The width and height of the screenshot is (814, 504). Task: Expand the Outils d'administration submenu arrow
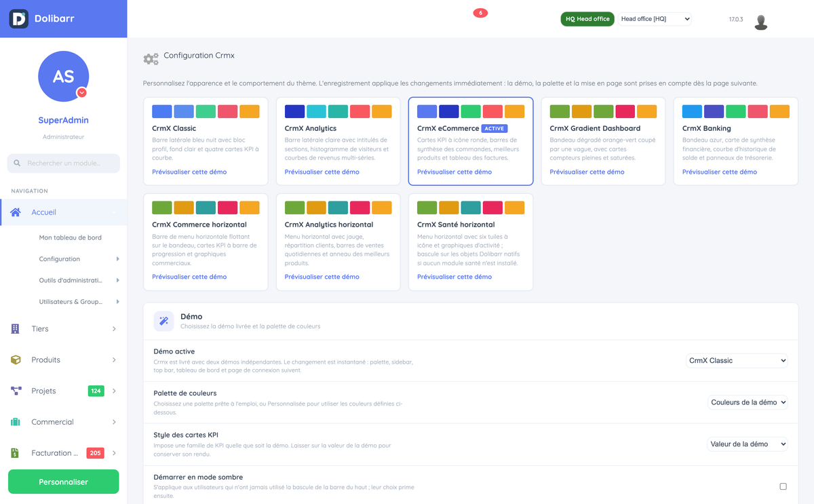[x=117, y=280]
